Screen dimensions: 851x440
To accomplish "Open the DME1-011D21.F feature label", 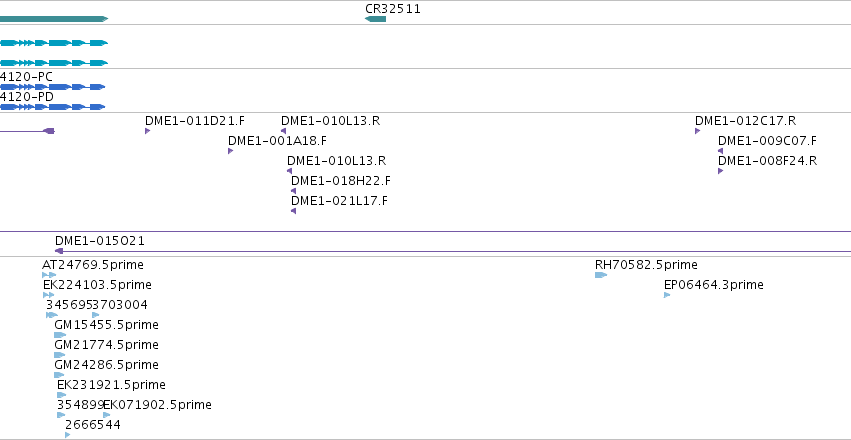I will [195, 120].
